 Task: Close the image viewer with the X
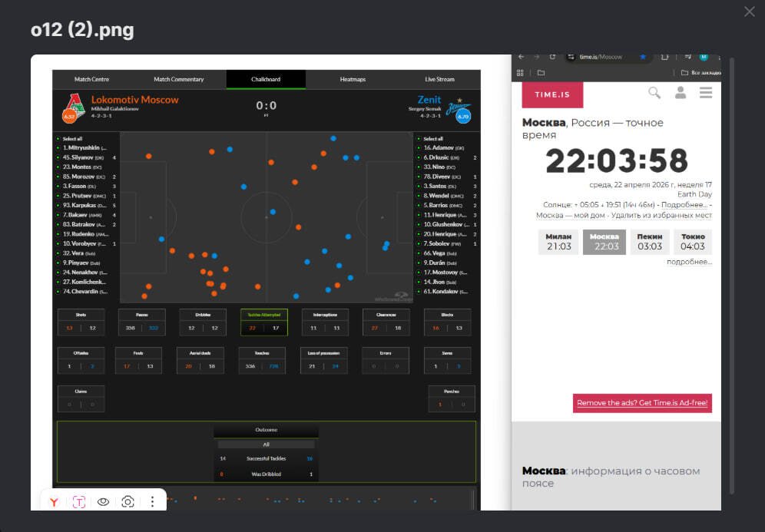pyautogui.click(x=750, y=12)
